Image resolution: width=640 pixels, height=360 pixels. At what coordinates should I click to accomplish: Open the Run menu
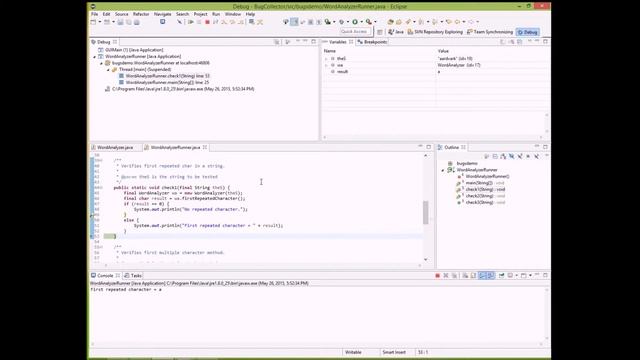point(216,14)
